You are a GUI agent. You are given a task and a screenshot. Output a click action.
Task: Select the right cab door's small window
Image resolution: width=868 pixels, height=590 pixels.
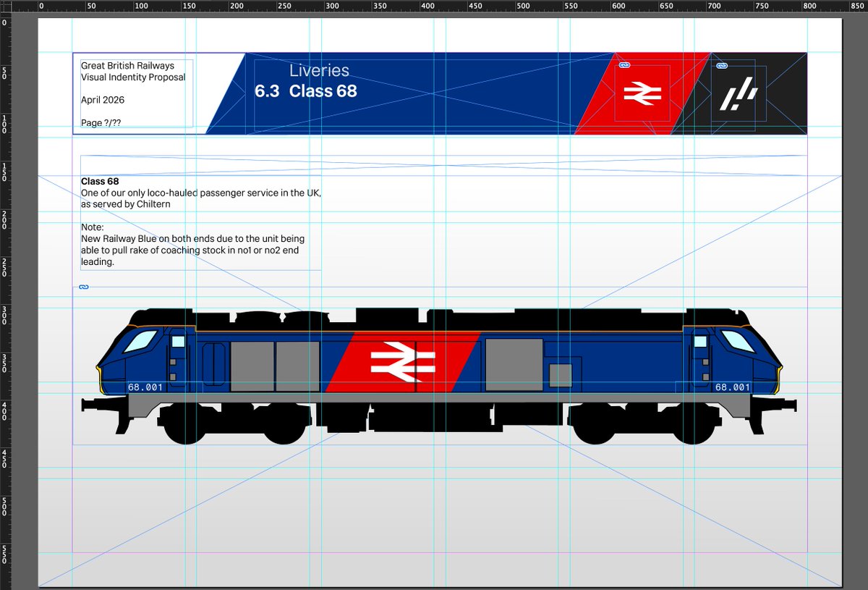click(x=700, y=341)
